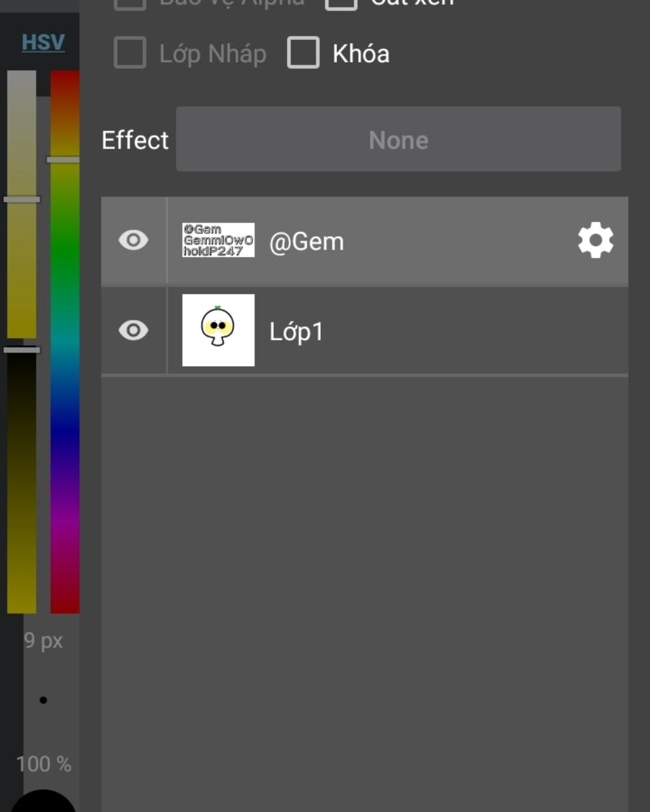The width and height of the screenshot is (650, 812).
Task: Pick green on the rainbow hue bar
Action: click(65, 254)
